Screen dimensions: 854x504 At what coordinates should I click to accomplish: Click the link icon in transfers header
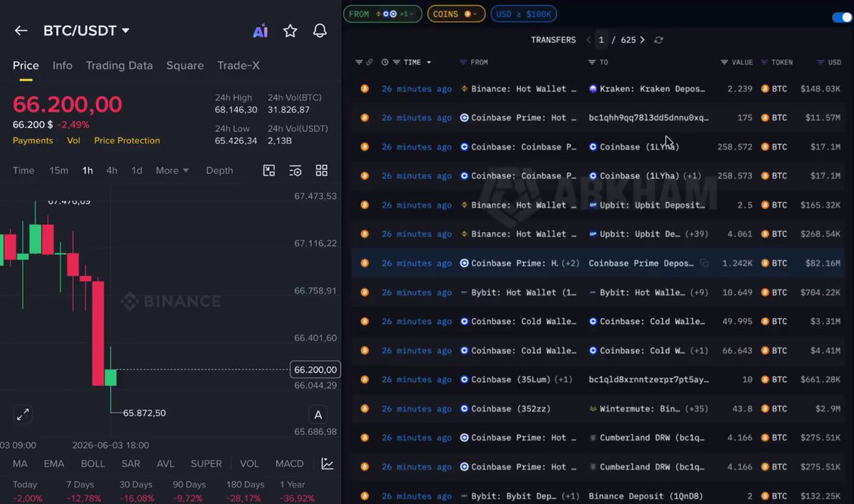coord(369,63)
